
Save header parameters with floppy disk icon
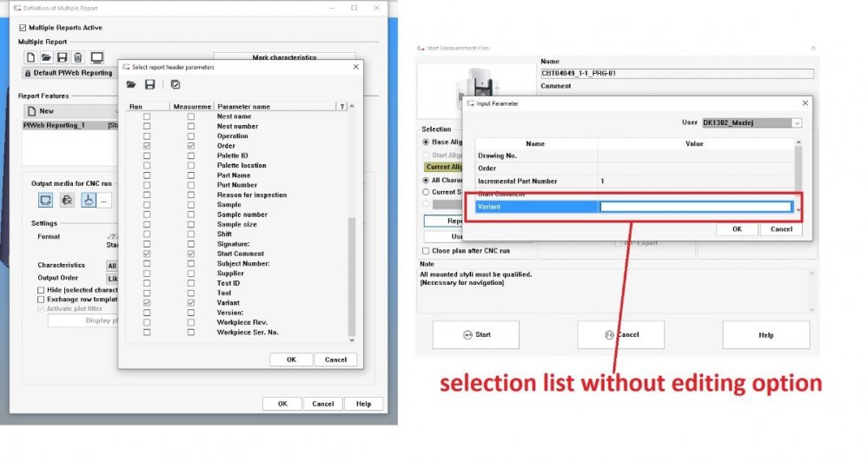coord(150,84)
